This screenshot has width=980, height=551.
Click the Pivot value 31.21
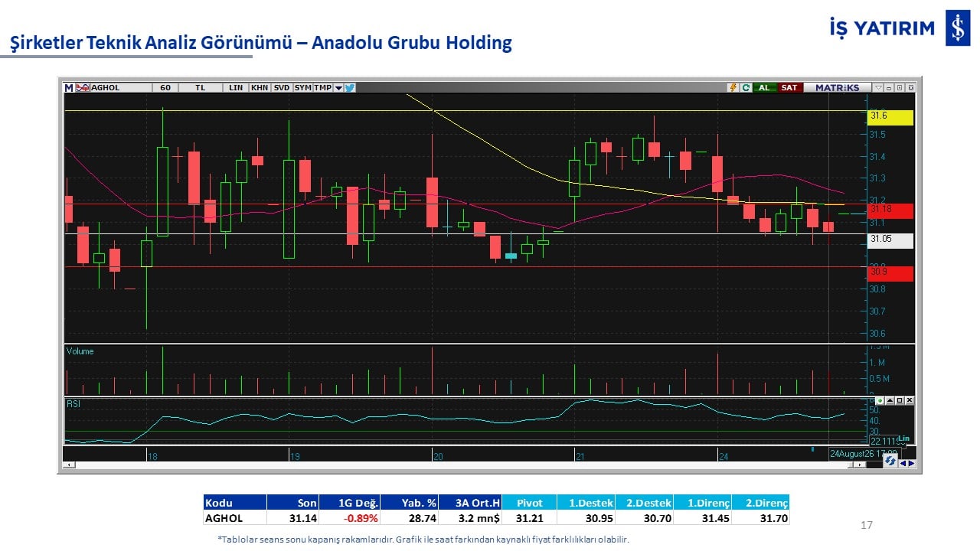(530, 517)
